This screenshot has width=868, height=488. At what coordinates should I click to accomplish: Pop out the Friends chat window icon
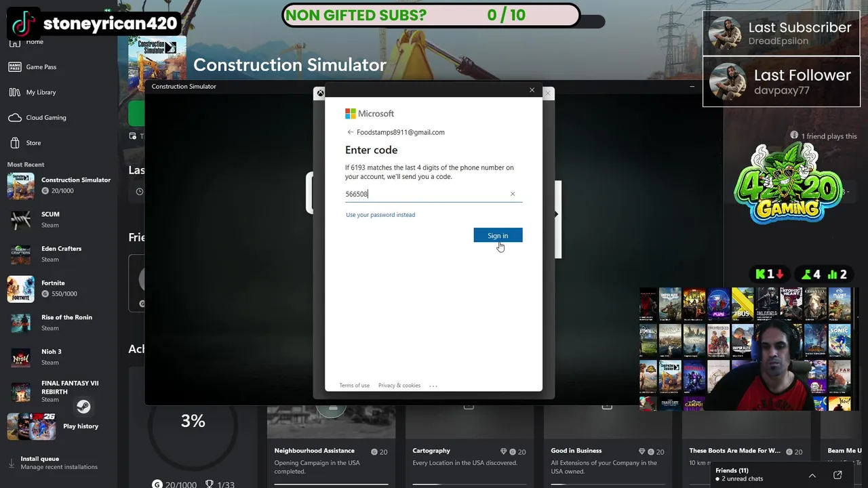pyautogui.click(x=837, y=475)
